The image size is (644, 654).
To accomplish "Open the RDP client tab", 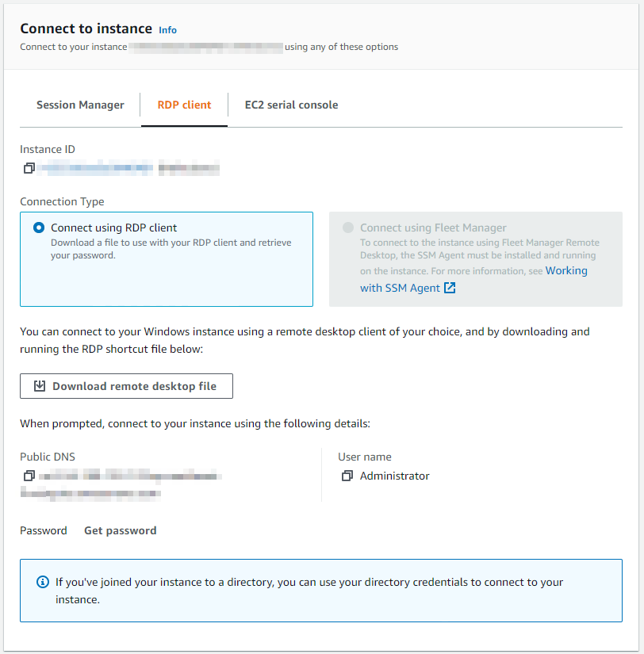I will click(x=184, y=105).
